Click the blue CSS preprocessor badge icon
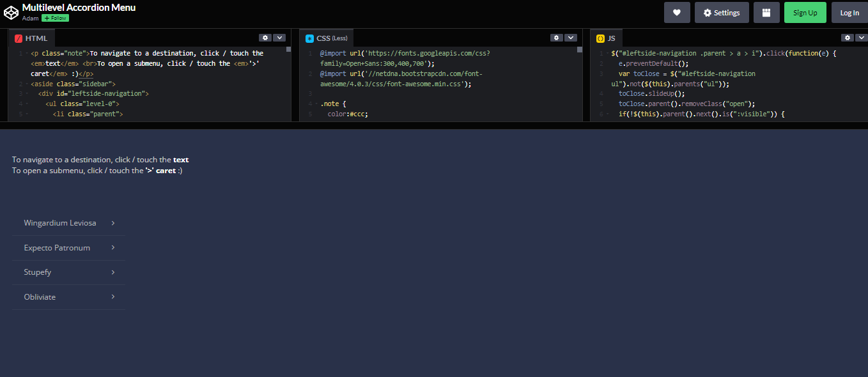Image resolution: width=868 pixels, height=377 pixels. click(309, 38)
